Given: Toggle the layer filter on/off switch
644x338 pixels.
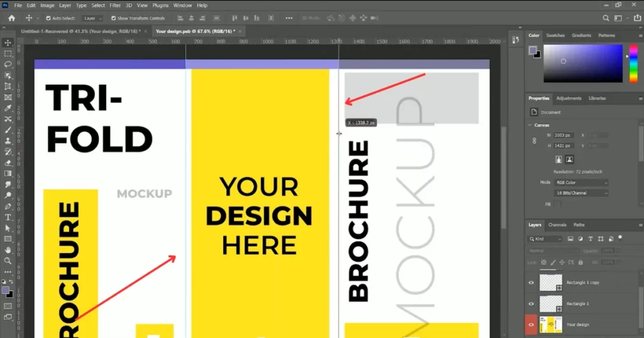Looking at the screenshot, I should pyautogui.click(x=620, y=237).
